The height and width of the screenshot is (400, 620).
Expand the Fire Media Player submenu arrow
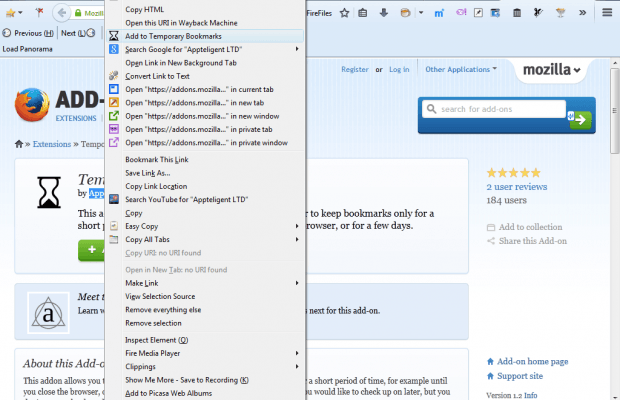pos(297,353)
